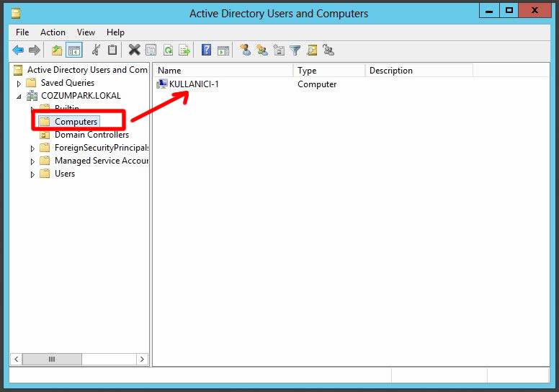Open the Action menu
The height and width of the screenshot is (392, 559).
pyautogui.click(x=53, y=32)
